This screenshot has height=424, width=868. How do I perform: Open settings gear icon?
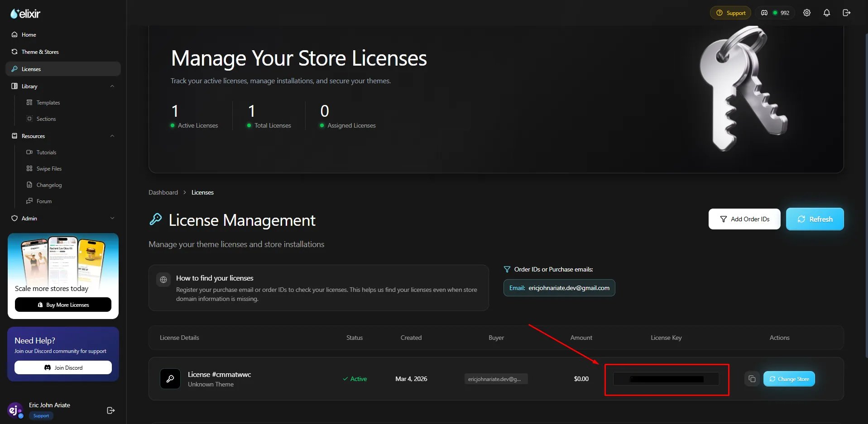(807, 13)
